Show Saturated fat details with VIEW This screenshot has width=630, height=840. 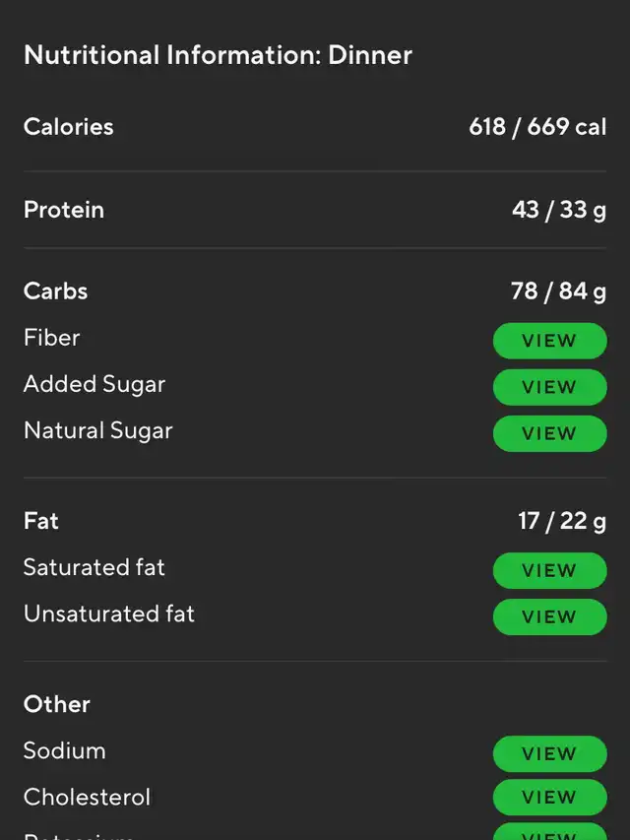tap(549, 570)
